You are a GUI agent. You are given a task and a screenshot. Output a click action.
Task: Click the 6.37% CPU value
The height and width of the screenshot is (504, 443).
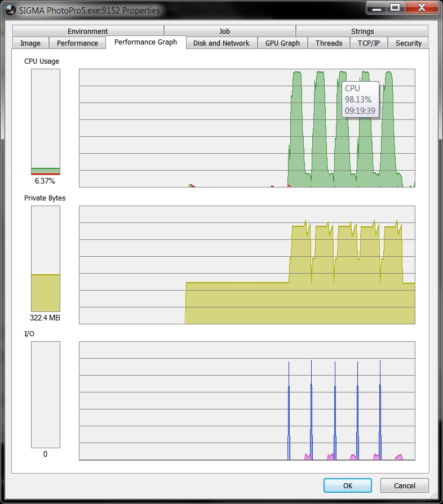[x=45, y=181]
